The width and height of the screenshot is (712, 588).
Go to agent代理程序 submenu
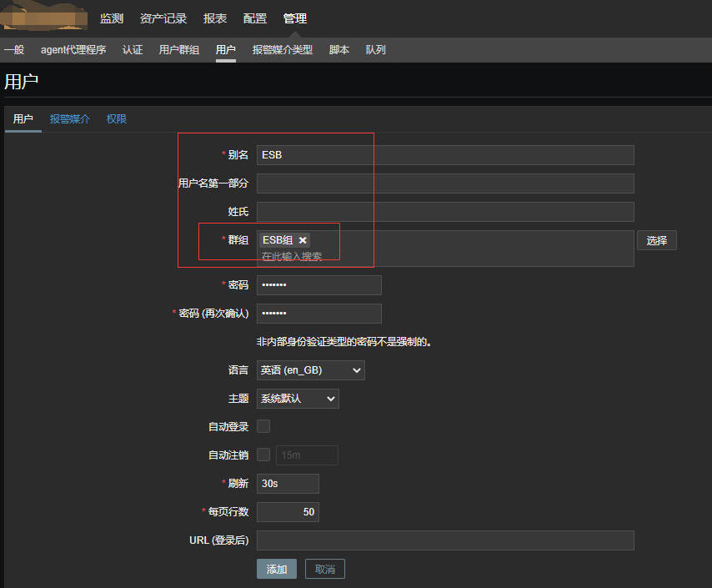73,49
